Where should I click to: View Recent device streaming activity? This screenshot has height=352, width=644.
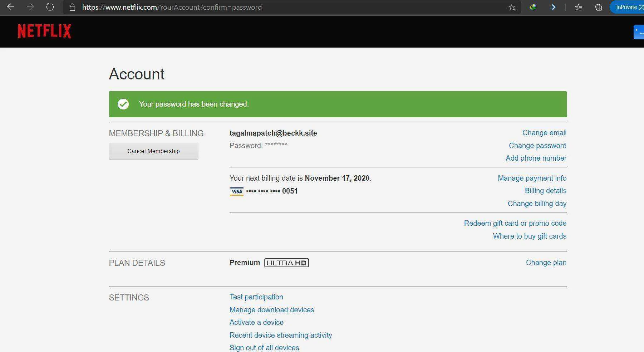point(281,335)
